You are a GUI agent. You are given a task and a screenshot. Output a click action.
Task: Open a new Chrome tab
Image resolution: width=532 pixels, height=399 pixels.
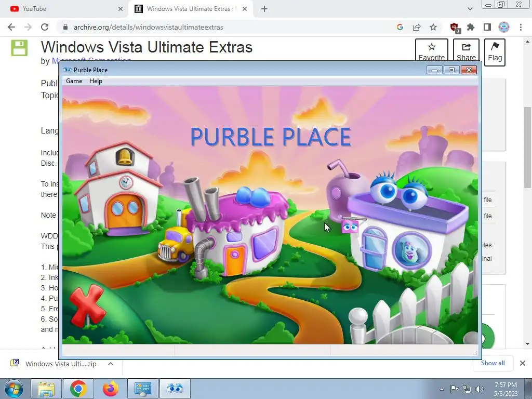pyautogui.click(x=264, y=9)
